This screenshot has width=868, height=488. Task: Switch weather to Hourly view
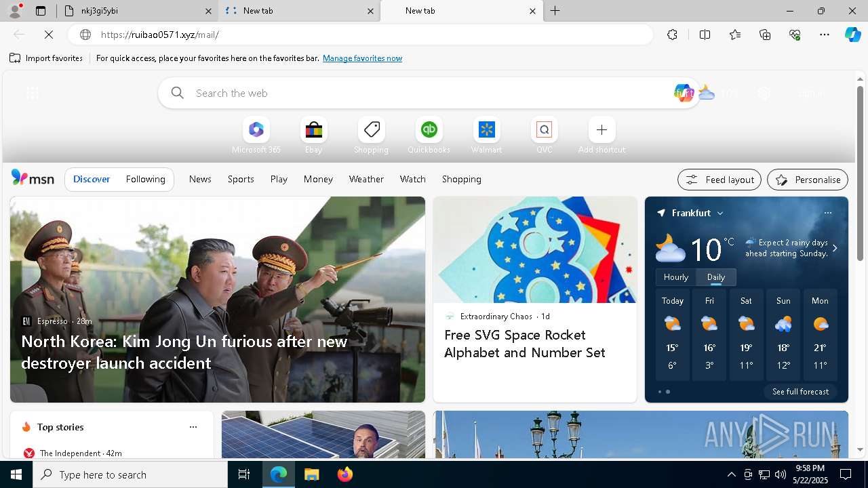676,277
